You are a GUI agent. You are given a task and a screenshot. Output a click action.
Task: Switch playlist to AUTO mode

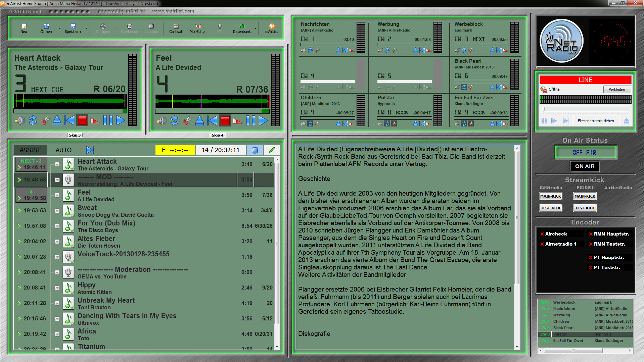63,150
